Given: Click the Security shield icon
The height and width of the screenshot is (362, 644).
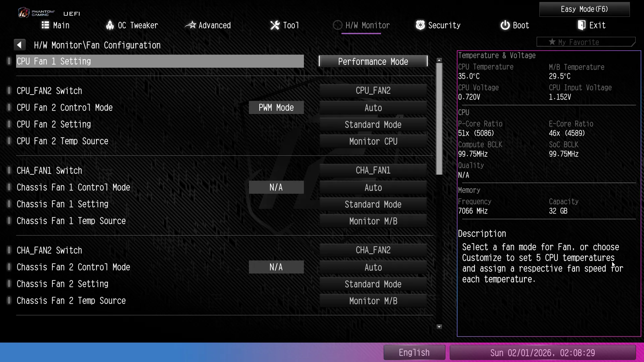Looking at the screenshot, I should 420,25.
